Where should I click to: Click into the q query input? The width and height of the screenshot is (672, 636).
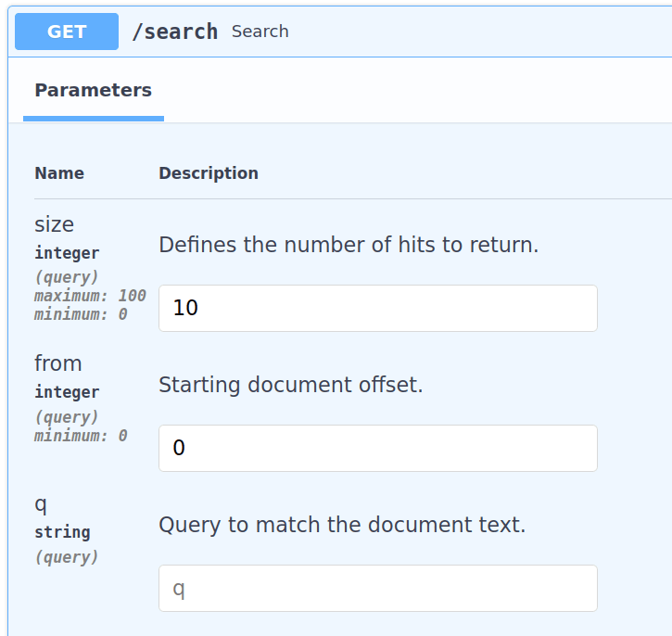coord(377,588)
